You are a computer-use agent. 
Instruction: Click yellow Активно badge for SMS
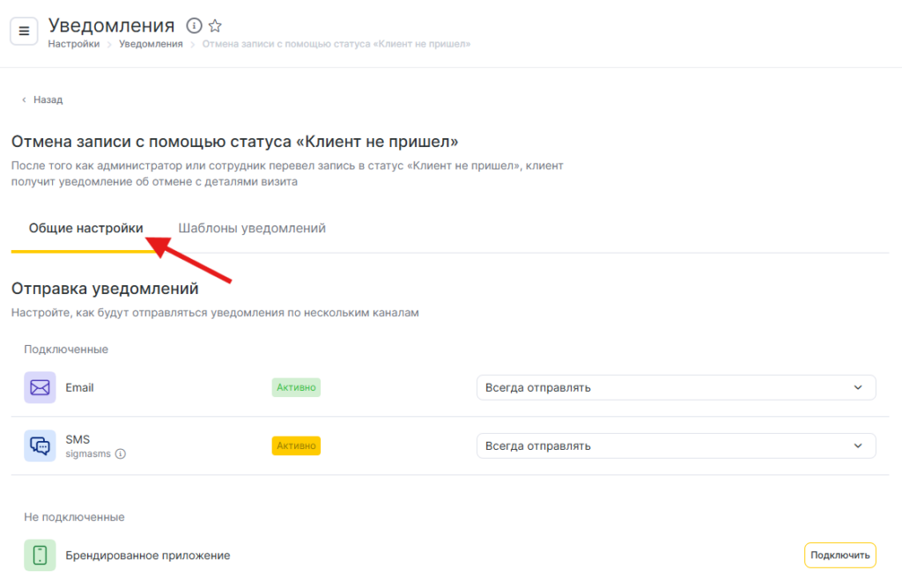pyautogui.click(x=296, y=445)
